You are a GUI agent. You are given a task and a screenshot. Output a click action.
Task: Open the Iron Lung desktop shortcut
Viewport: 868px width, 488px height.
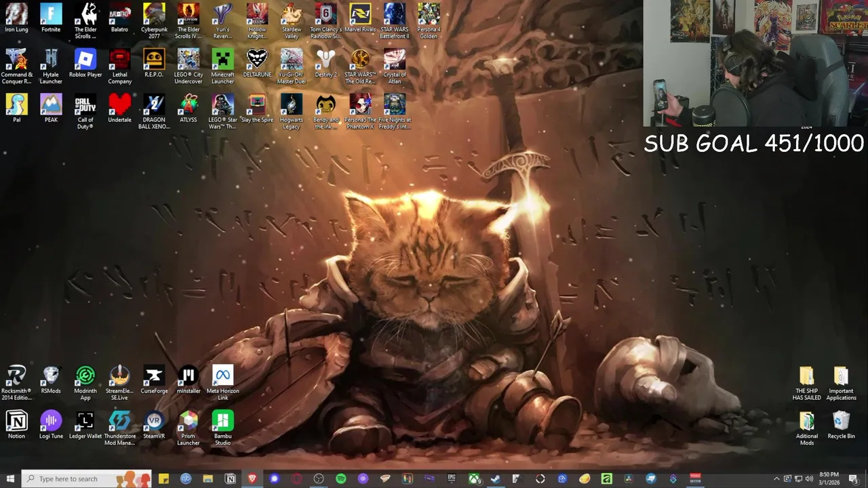coord(16,18)
